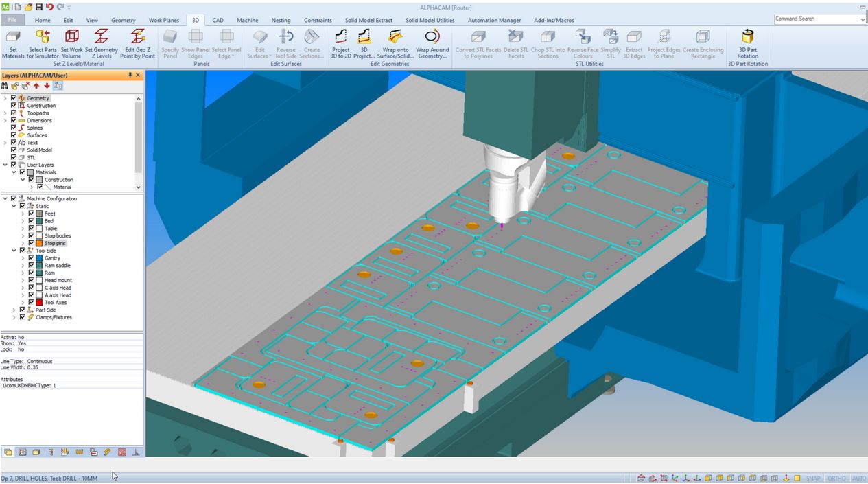The height and width of the screenshot is (484, 868).
Task: Click the red Tool Axes color swatch
Action: click(39, 302)
